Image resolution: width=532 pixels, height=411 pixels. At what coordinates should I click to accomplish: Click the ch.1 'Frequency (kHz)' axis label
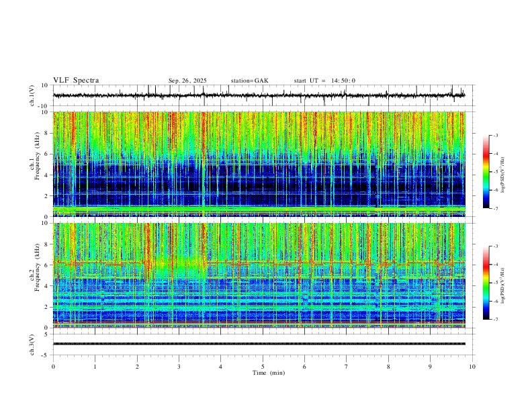coord(38,156)
